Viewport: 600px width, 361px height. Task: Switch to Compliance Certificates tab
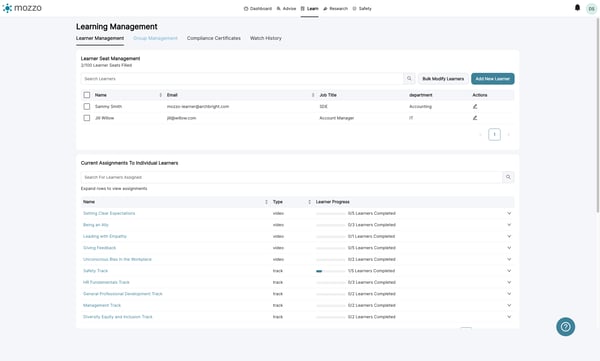214,38
